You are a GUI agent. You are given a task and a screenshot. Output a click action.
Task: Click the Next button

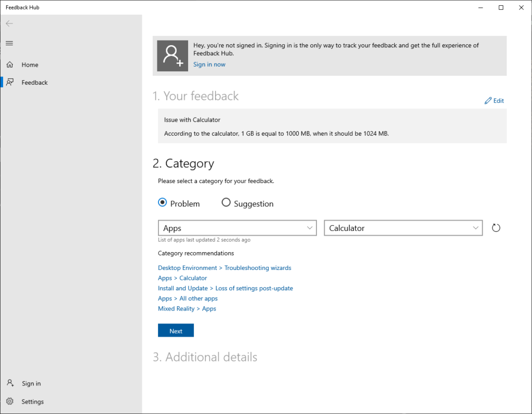(x=176, y=330)
